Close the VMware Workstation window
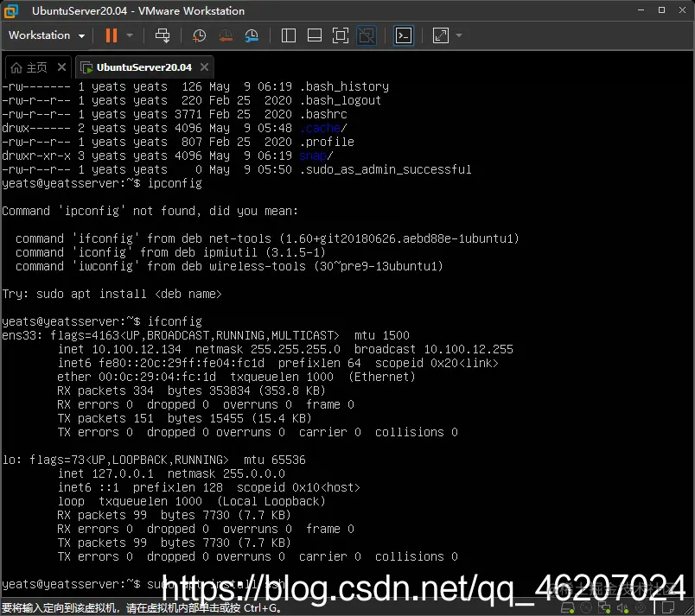The width and height of the screenshot is (695, 616). 683,10
